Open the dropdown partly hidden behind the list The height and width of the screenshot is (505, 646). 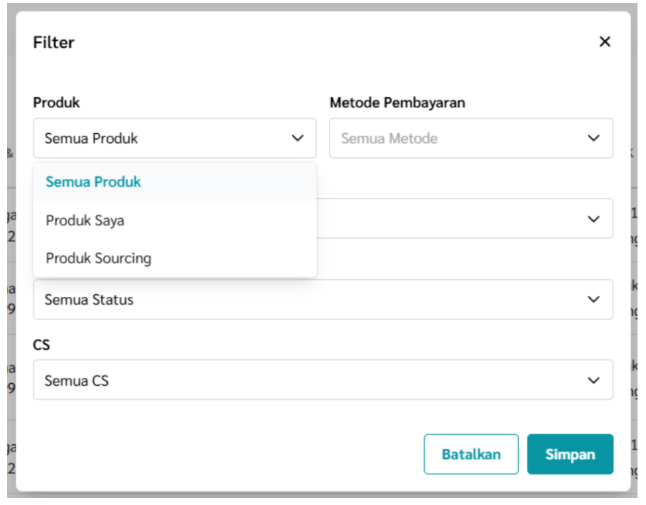(x=465, y=218)
